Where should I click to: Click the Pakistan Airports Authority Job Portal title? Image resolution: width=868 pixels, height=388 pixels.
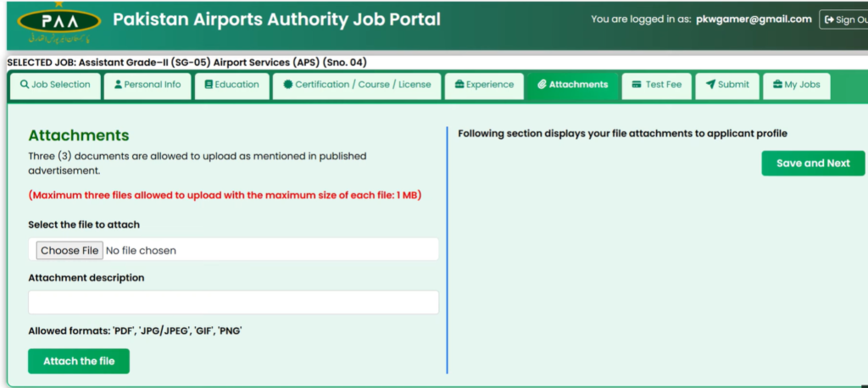(x=276, y=19)
